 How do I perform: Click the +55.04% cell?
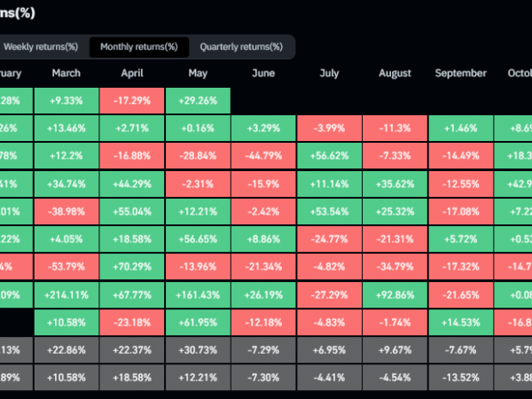click(132, 212)
